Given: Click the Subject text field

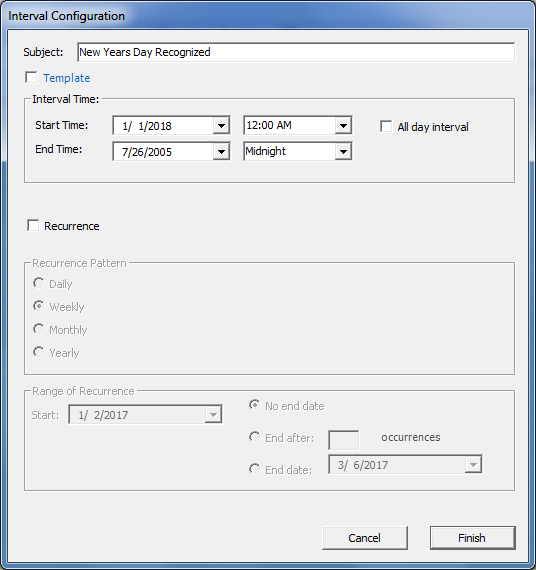Looking at the screenshot, I should coord(296,52).
